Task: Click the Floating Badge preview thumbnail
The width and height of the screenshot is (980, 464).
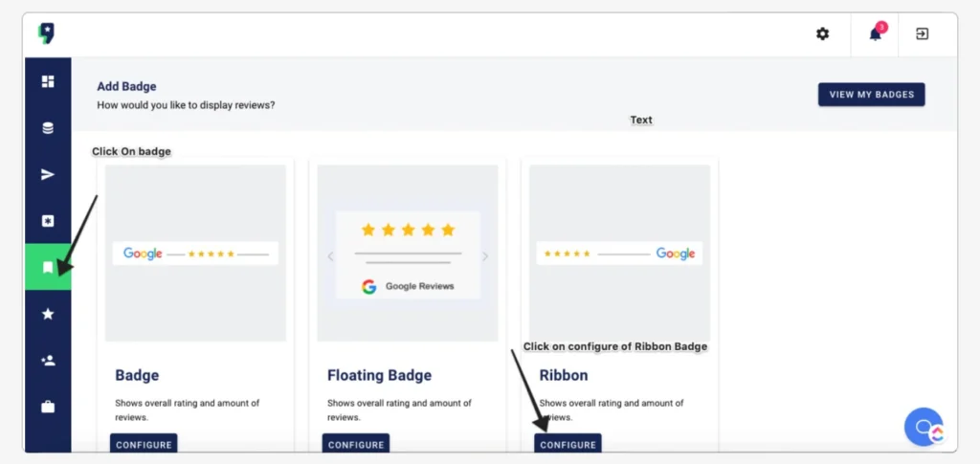Action: coord(408,253)
